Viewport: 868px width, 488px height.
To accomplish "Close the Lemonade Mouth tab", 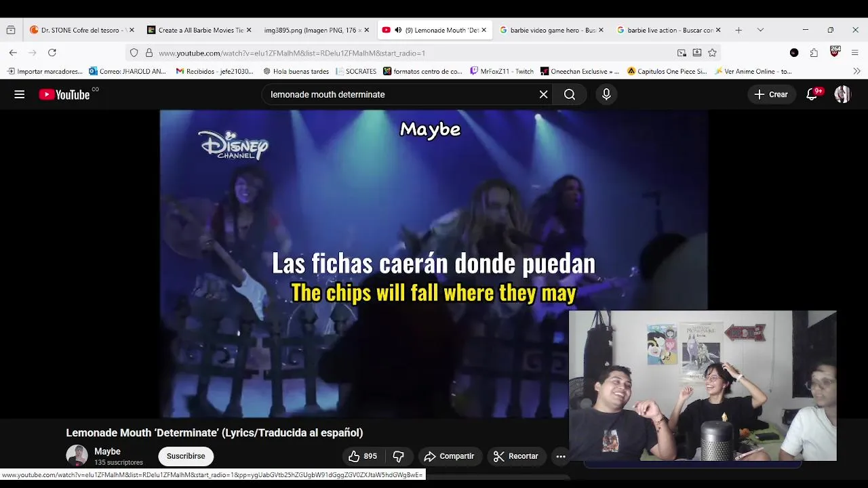I will click(484, 30).
